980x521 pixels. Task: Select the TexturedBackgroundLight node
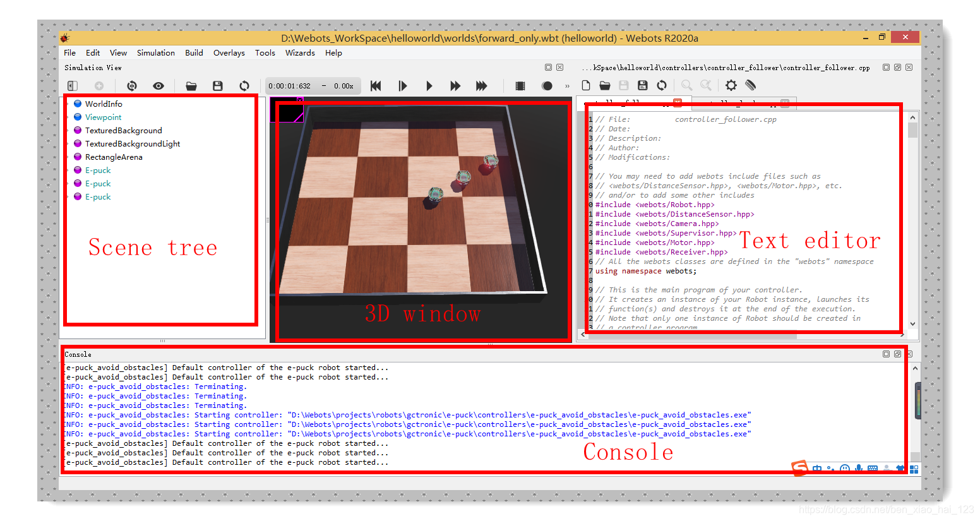click(x=133, y=143)
